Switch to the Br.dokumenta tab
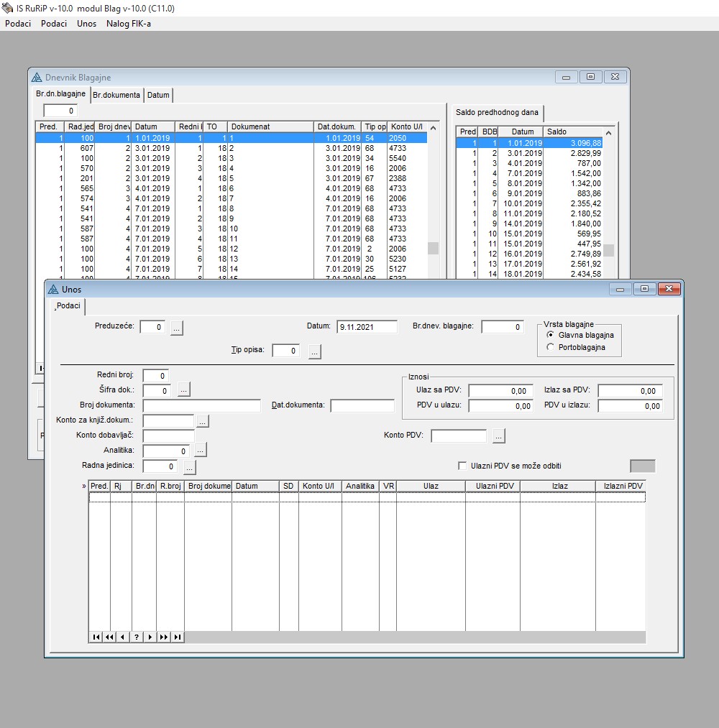 116,95
